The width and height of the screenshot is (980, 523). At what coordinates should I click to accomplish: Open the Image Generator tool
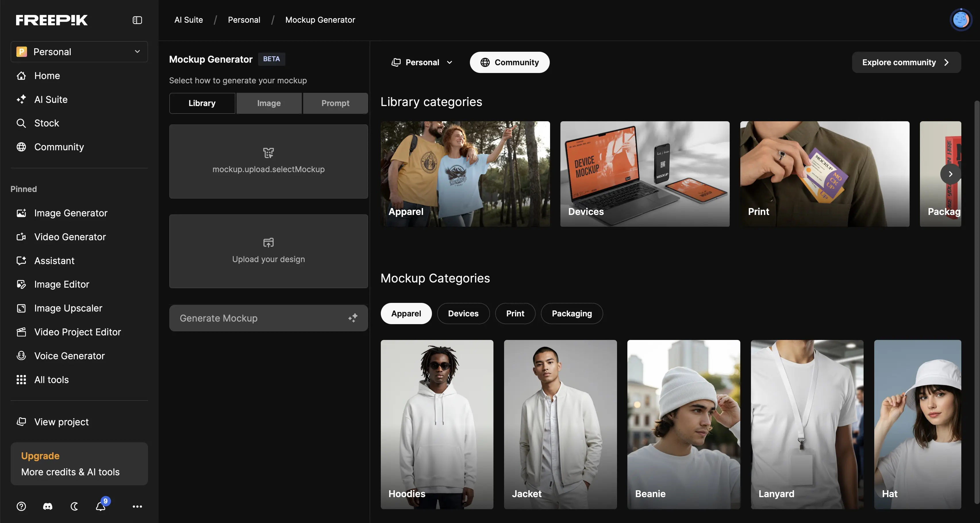coord(71,213)
